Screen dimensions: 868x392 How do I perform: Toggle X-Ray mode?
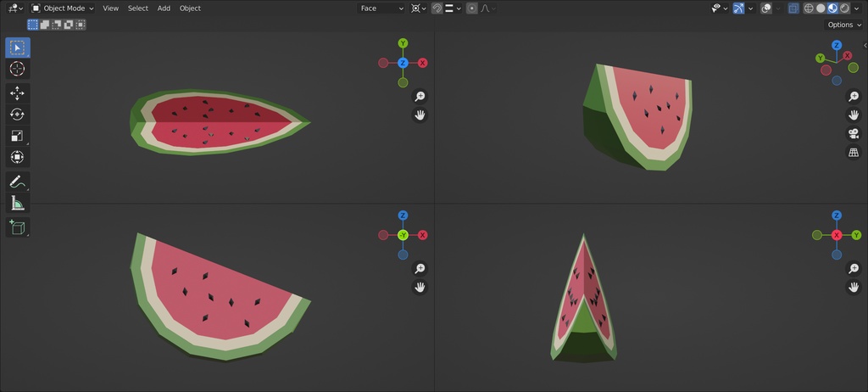[793, 8]
